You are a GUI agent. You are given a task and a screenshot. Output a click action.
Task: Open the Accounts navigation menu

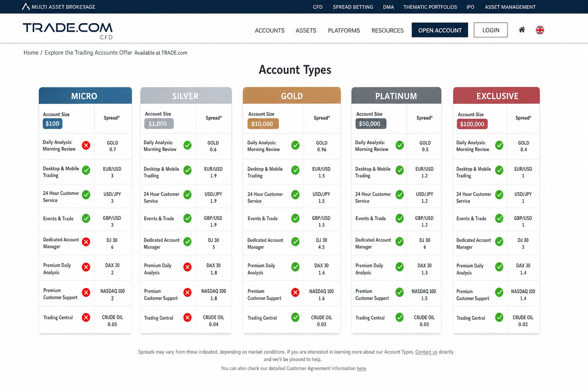tap(269, 30)
